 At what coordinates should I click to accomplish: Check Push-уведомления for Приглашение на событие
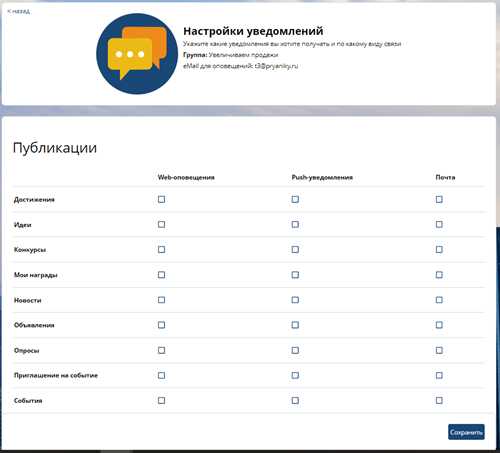coord(295,375)
